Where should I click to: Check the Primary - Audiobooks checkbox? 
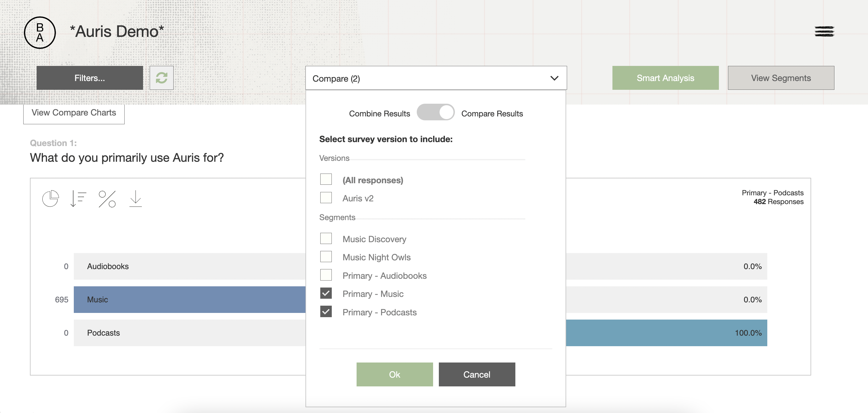tap(325, 275)
